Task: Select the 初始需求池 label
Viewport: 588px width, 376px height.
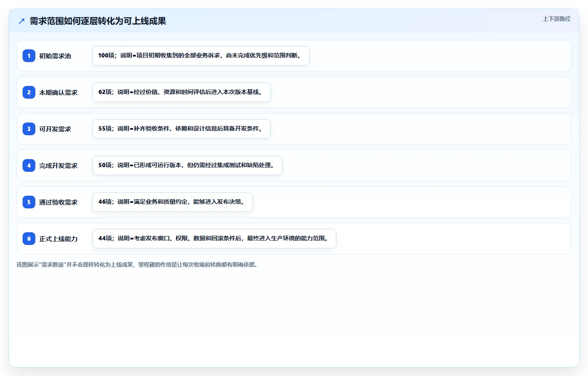Action: point(55,56)
